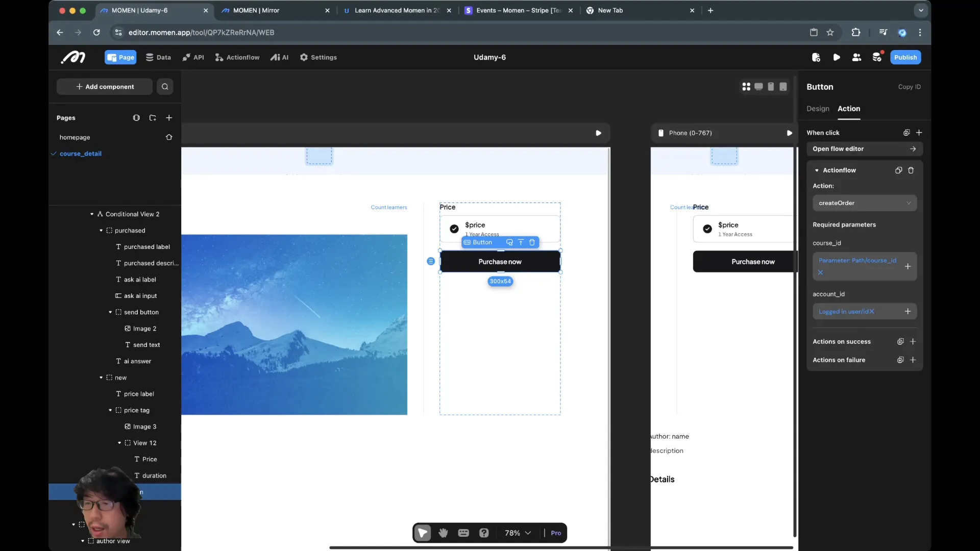This screenshot has height=551, width=980.
Task: Click Open flow editor
Action: tap(864, 149)
